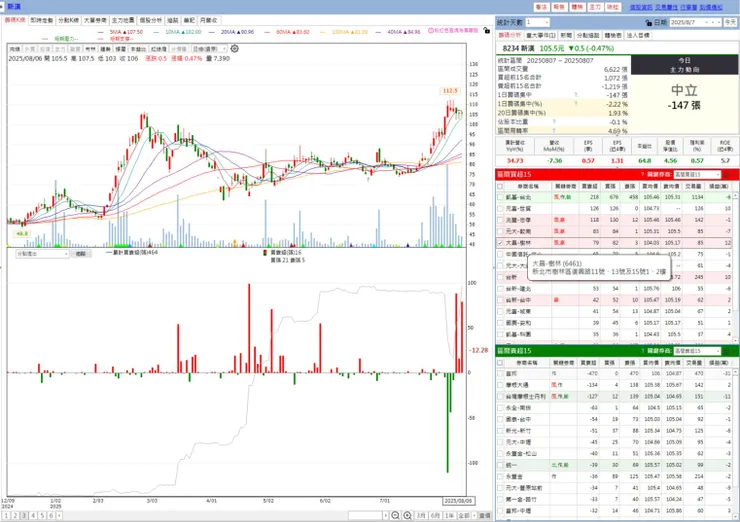Open help icon for 1日籌碼集中(%) row
The image size is (740, 522).
point(575,104)
